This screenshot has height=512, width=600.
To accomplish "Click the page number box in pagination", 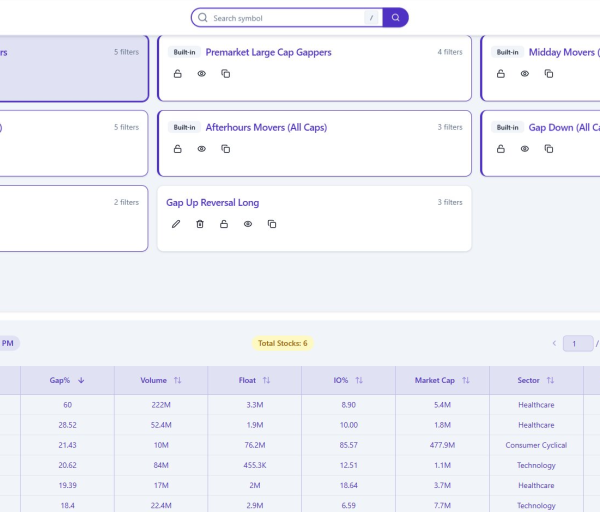I will (577, 344).
